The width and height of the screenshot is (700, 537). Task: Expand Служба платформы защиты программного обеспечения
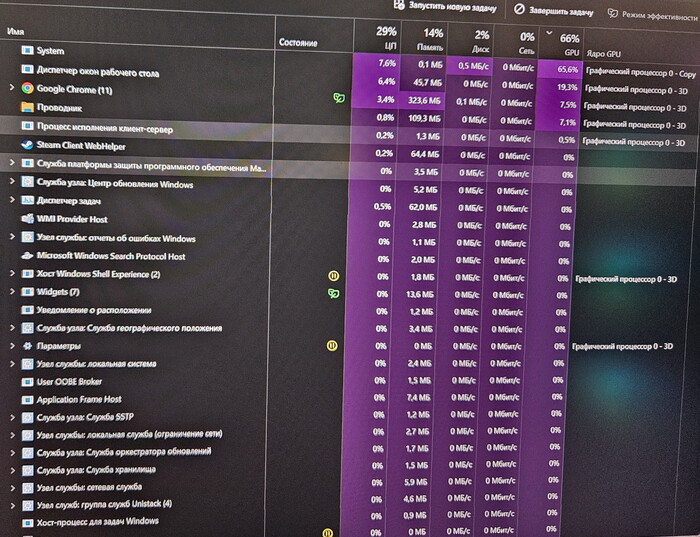(x=12, y=162)
